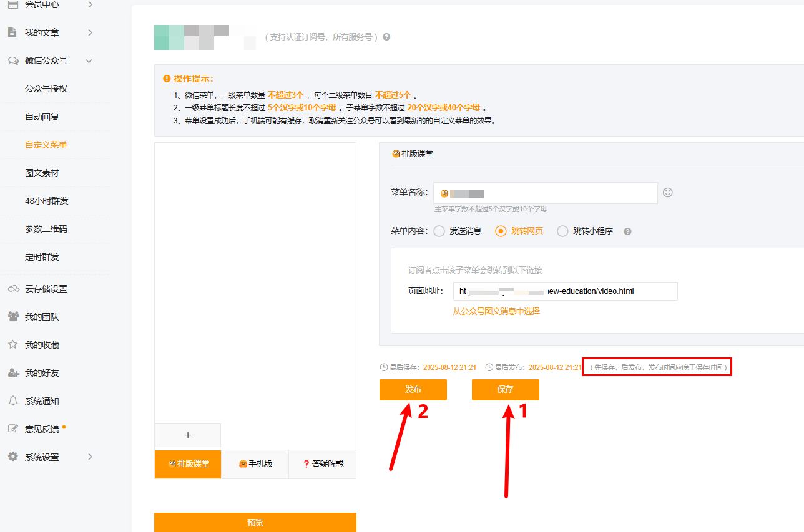The width and height of the screenshot is (804, 532).
Task: Collapse the 微信公众号 sidebar section
Action: pos(89,61)
